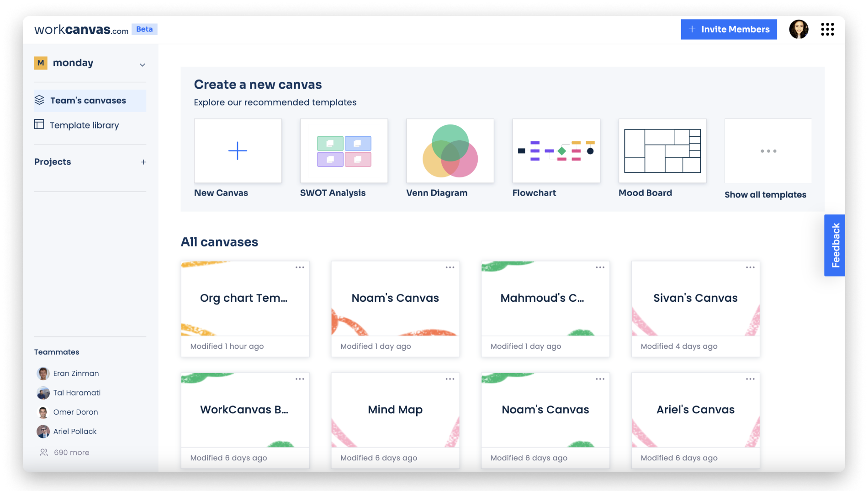Viewport: 868px width, 491px height.
Task: Expand the Projects section
Action: (x=143, y=161)
